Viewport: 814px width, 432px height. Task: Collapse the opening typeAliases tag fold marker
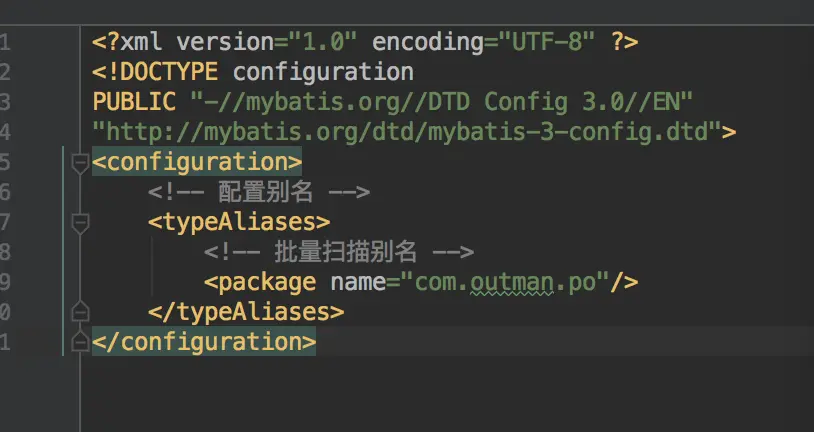80,222
